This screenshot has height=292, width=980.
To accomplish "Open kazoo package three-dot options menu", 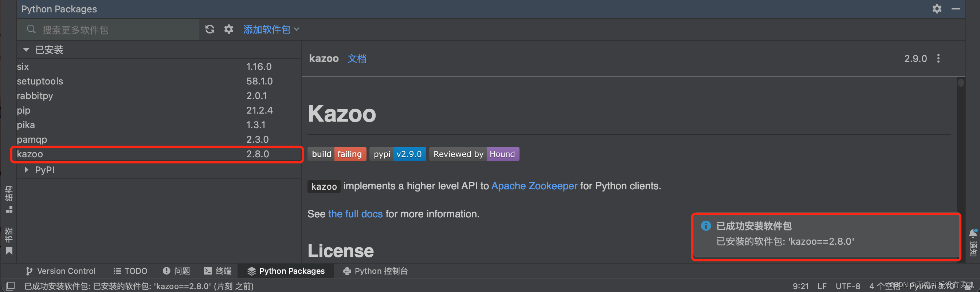I will (938, 58).
